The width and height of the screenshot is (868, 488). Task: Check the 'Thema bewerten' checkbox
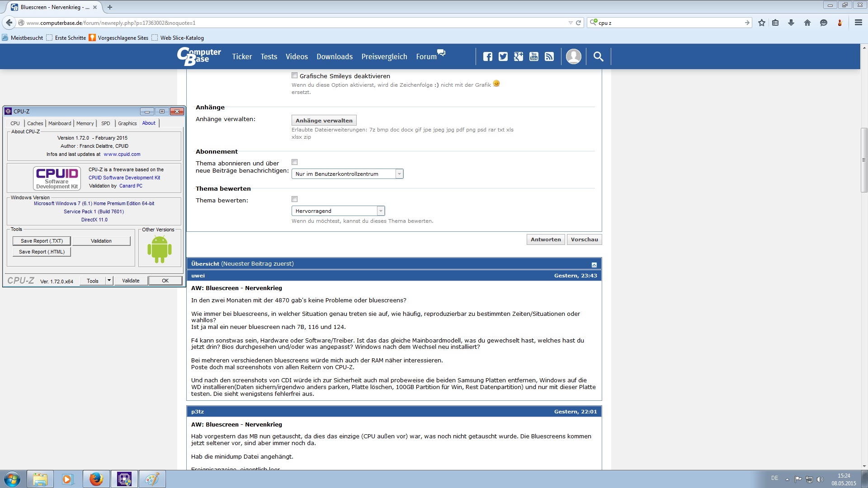295,199
